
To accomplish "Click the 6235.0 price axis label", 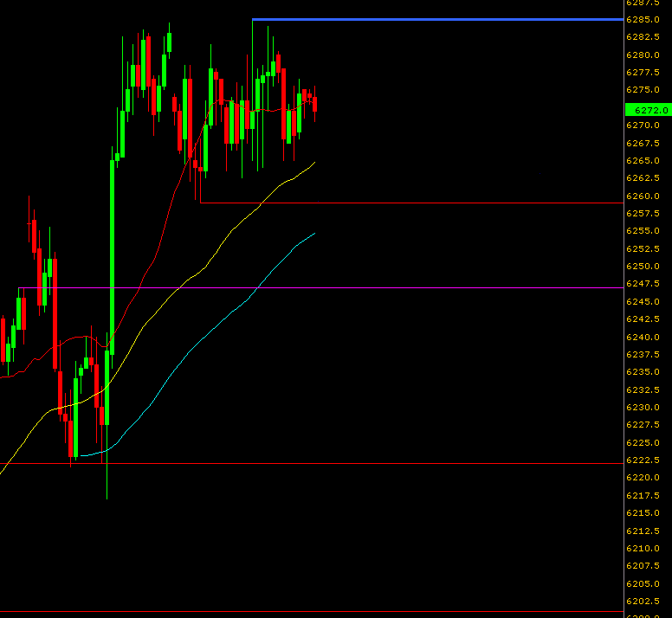I will coord(643,372).
